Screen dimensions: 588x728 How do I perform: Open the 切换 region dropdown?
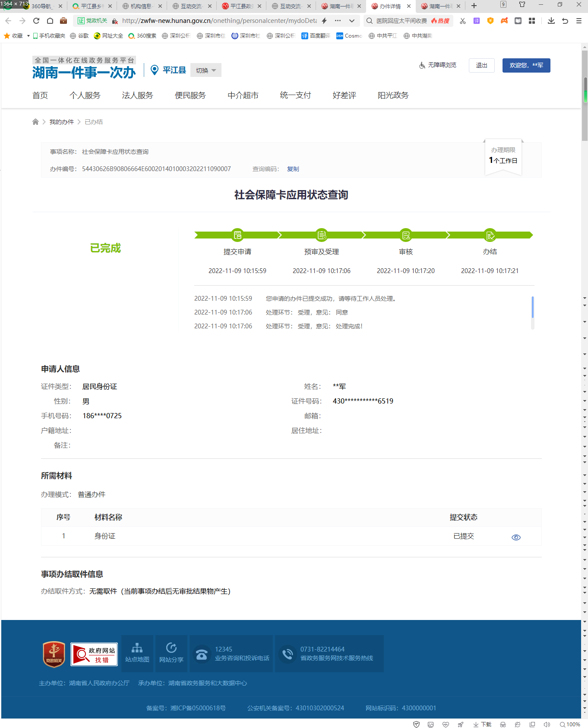[x=206, y=70]
